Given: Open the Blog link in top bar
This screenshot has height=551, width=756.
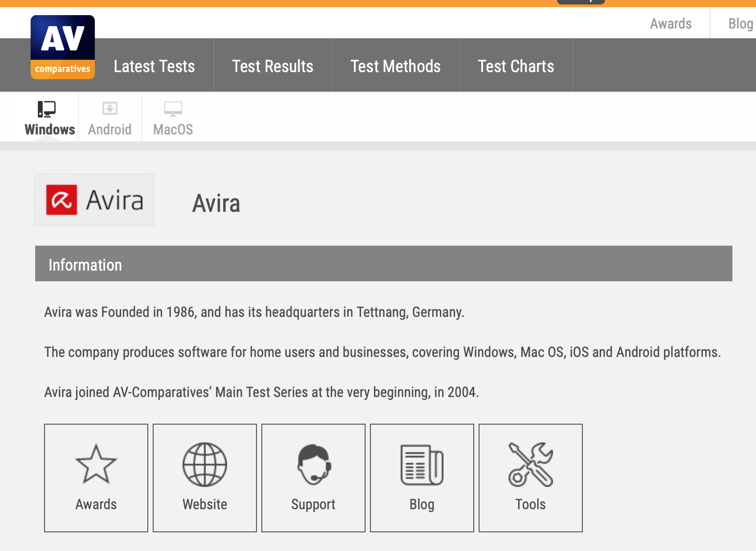Looking at the screenshot, I should [x=741, y=24].
